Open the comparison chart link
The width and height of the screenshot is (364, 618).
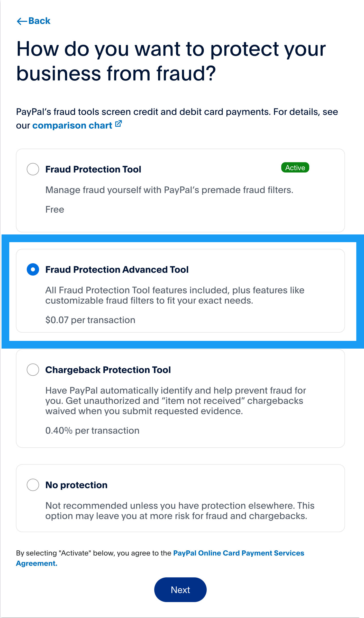pyautogui.click(x=72, y=125)
